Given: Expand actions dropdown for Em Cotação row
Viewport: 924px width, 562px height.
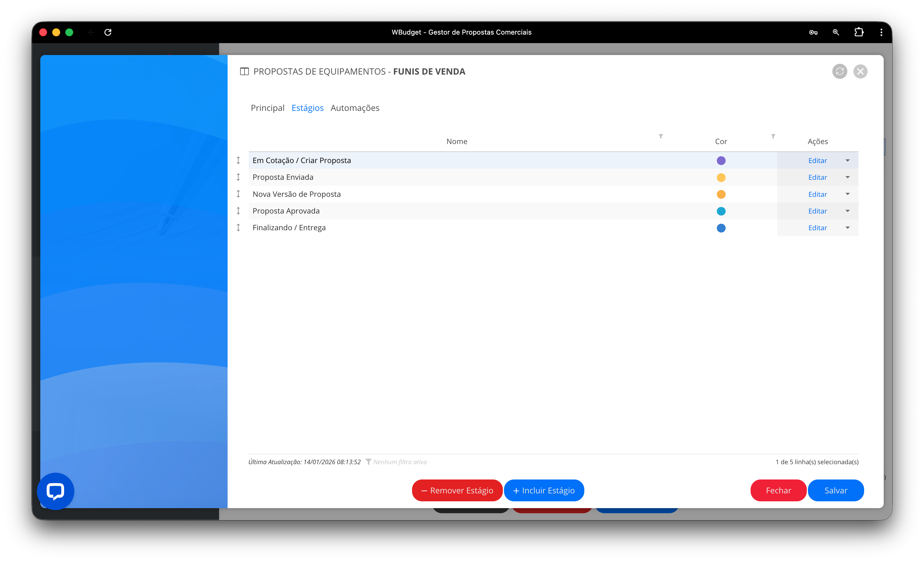Looking at the screenshot, I should click(847, 161).
